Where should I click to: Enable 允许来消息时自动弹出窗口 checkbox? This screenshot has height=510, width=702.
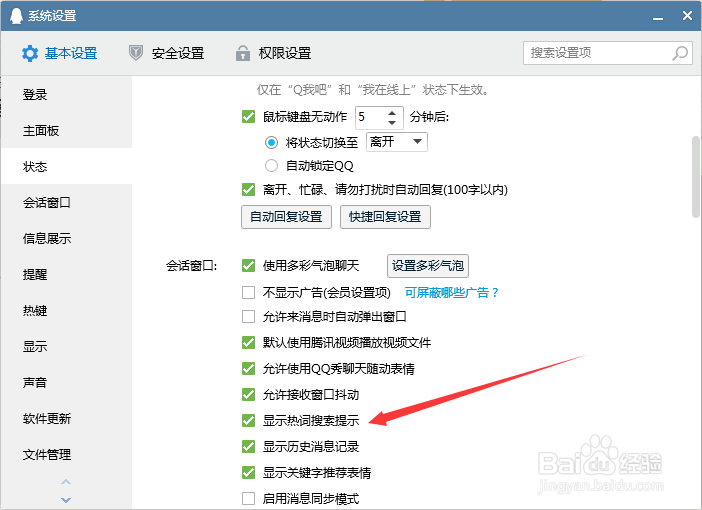pos(248,317)
